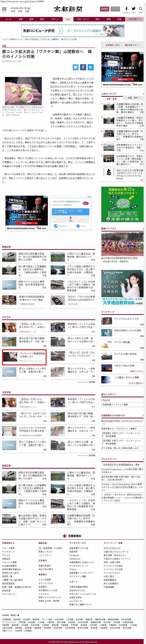
Task: Click 詳細はこちら in the sidebar Hitachi ad
Action: [x=123, y=79]
